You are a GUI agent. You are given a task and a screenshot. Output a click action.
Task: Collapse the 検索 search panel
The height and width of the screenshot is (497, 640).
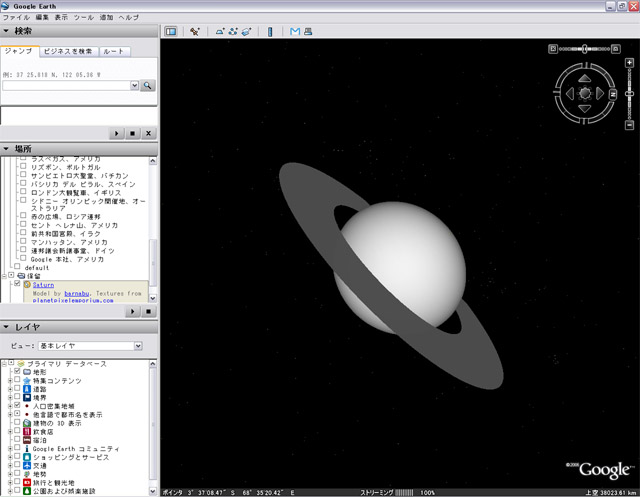(6, 31)
